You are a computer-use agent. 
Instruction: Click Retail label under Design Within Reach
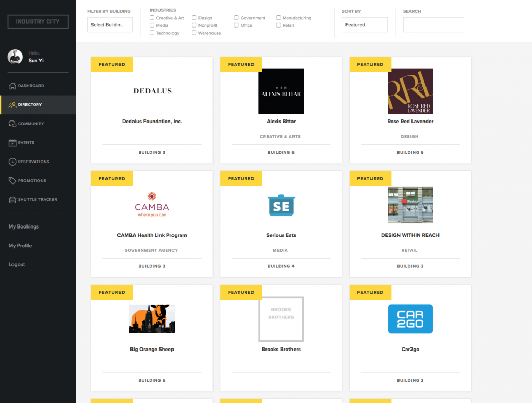(x=409, y=250)
